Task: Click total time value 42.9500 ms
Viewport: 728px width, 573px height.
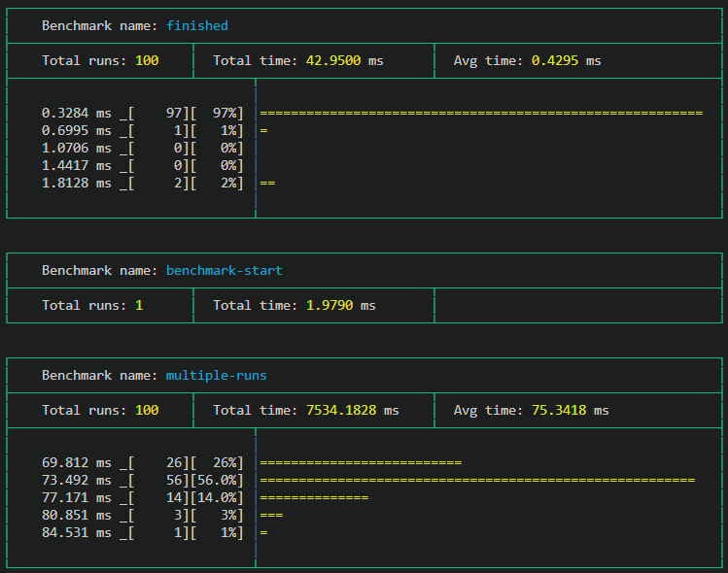Action: click(x=344, y=61)
